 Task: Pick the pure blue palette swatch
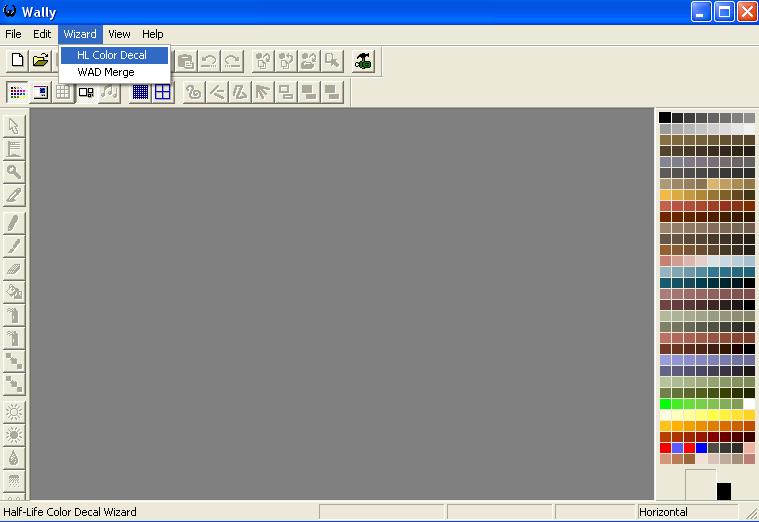pos(701,447)
